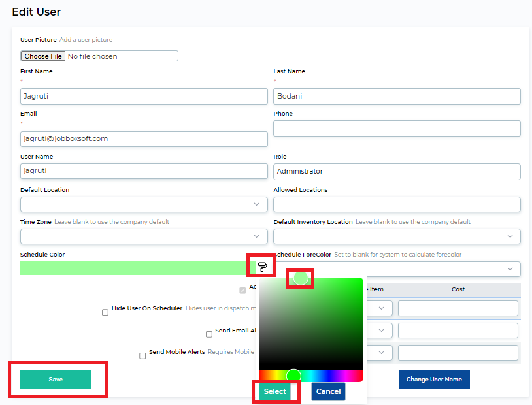Click the Role field showing Administrator

pyautogui.click(x=397, y=172)
